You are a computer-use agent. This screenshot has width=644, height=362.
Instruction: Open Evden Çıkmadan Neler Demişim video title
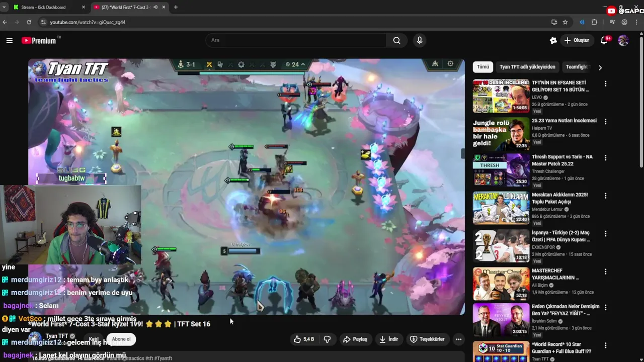[566, 310]
